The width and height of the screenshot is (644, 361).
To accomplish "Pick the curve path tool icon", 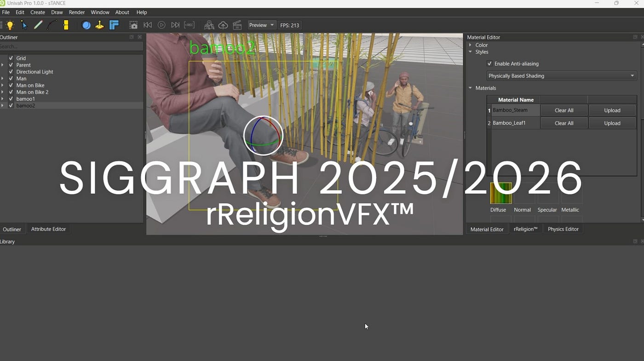I will pos(52,25).
